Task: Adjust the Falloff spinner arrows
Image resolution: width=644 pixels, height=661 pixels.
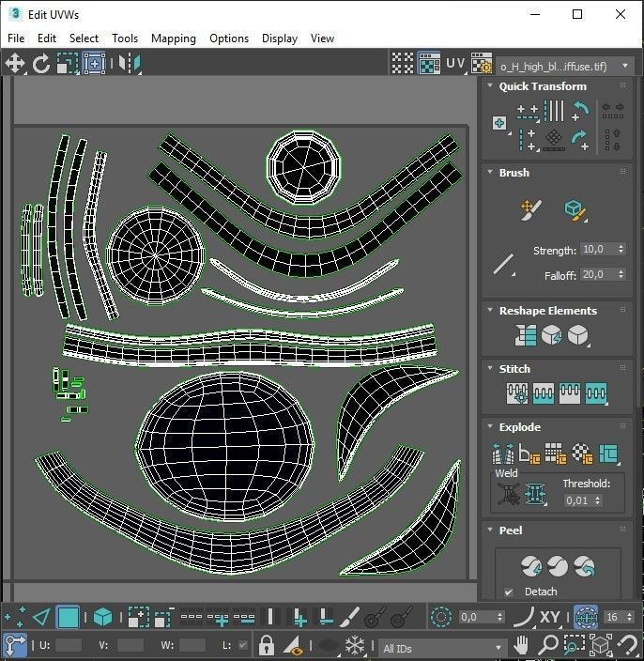Action: tap(621, 274)
